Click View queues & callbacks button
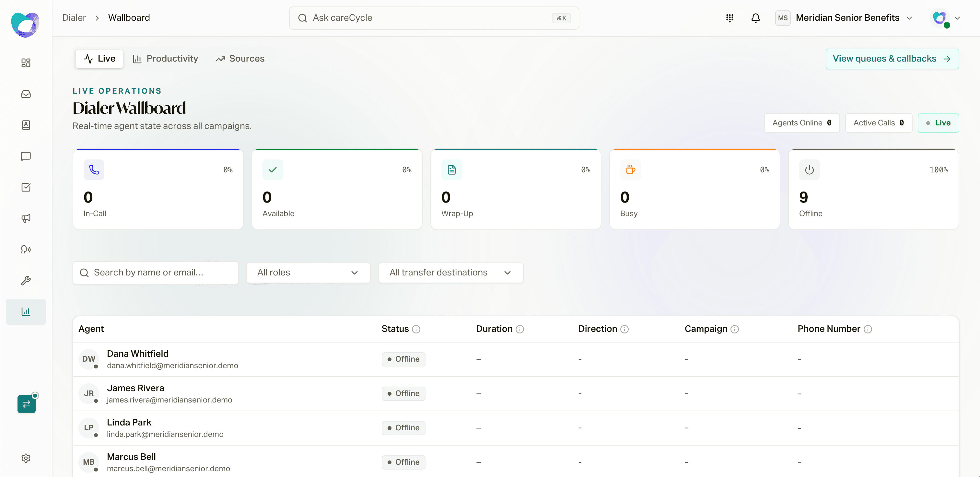The height and width of the screenshot is (477, 980). click(892, 59)
